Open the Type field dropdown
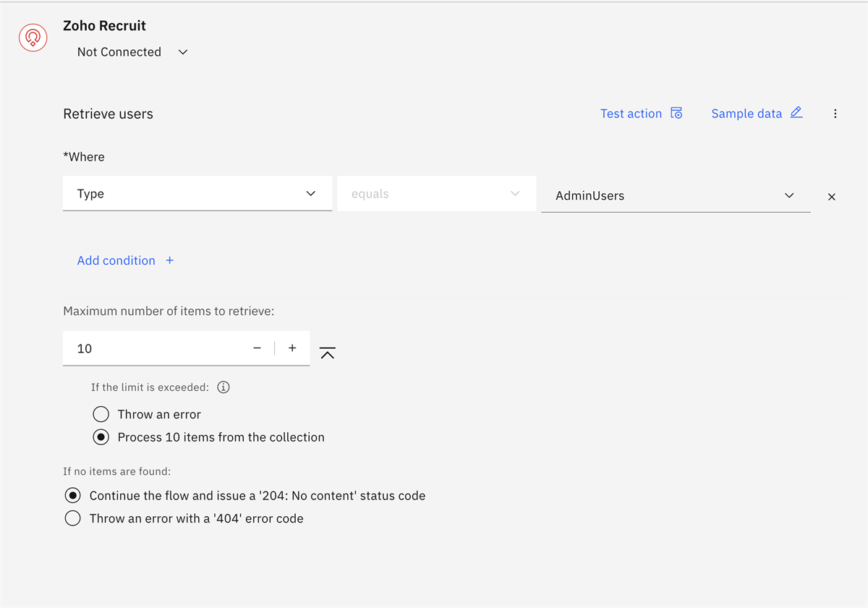The width and height of the screenshot is (868, 608). click(x=197, y=194)
